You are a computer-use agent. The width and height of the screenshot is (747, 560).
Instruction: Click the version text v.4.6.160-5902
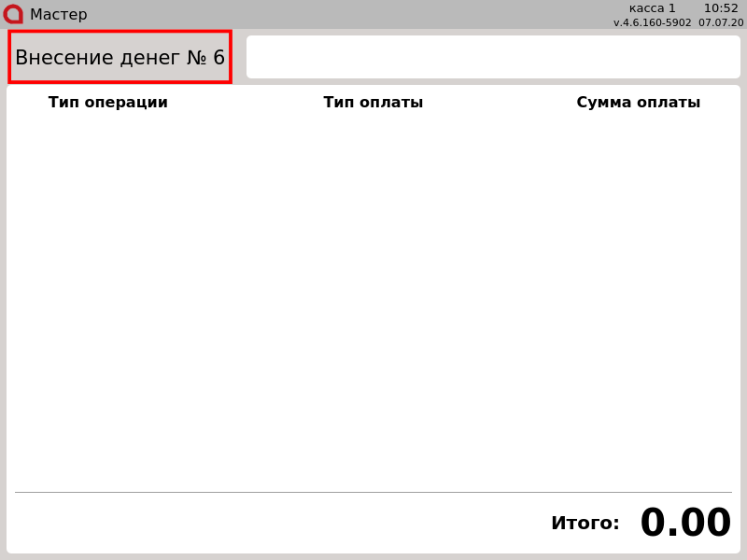click(652, 22)
